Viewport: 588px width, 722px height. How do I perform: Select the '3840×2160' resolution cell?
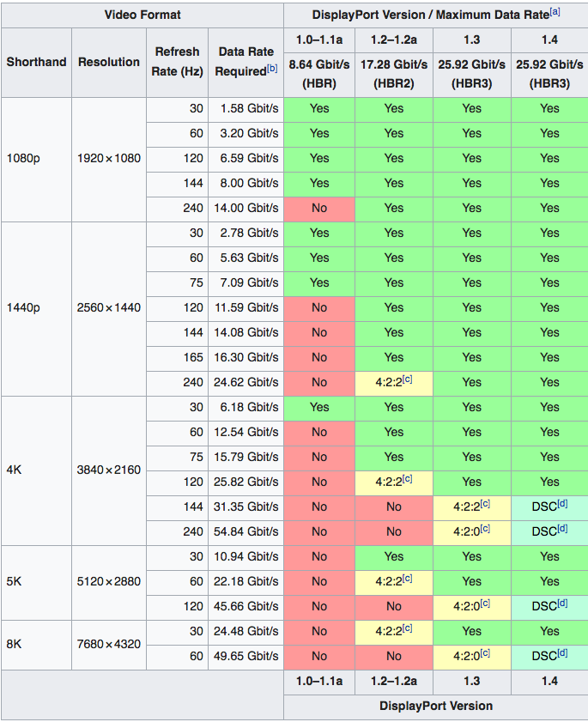(109, 470)
